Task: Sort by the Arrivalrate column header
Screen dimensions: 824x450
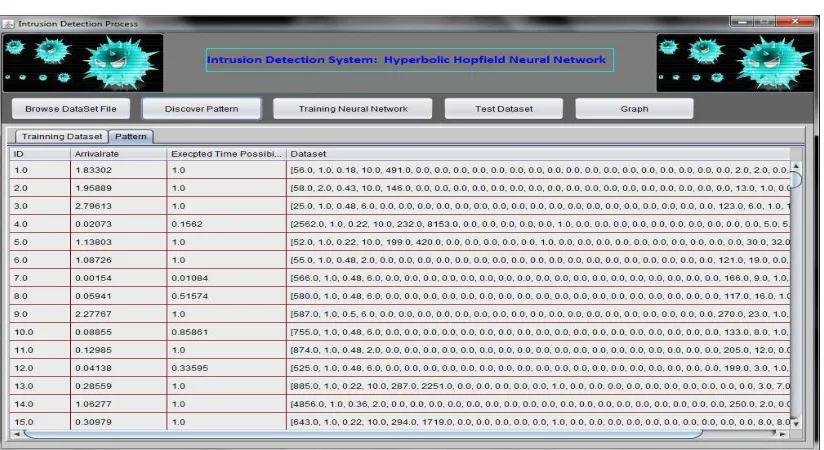Action: tap(119, 154)
